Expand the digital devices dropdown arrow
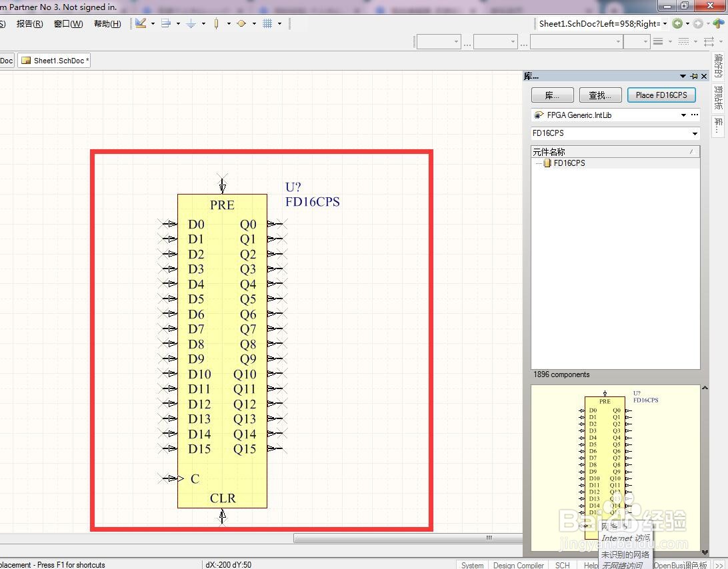The height and width of the screenshot is (569, 728). 229,23
